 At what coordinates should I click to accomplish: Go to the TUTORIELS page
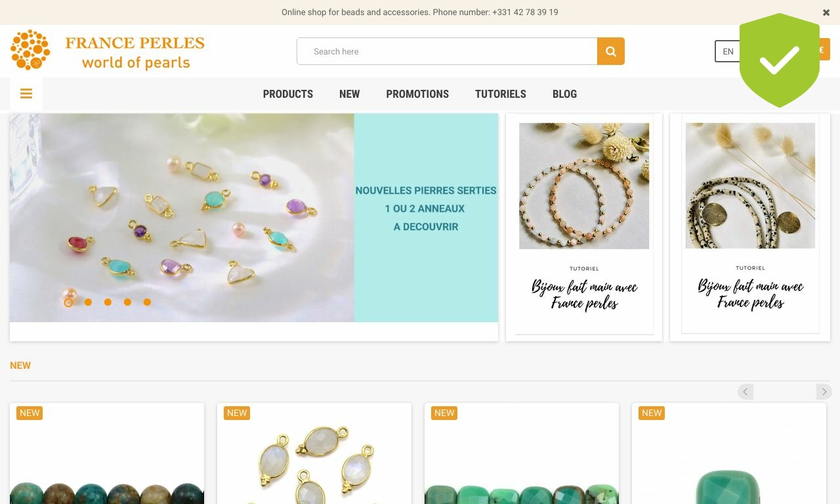pos(501,94)
